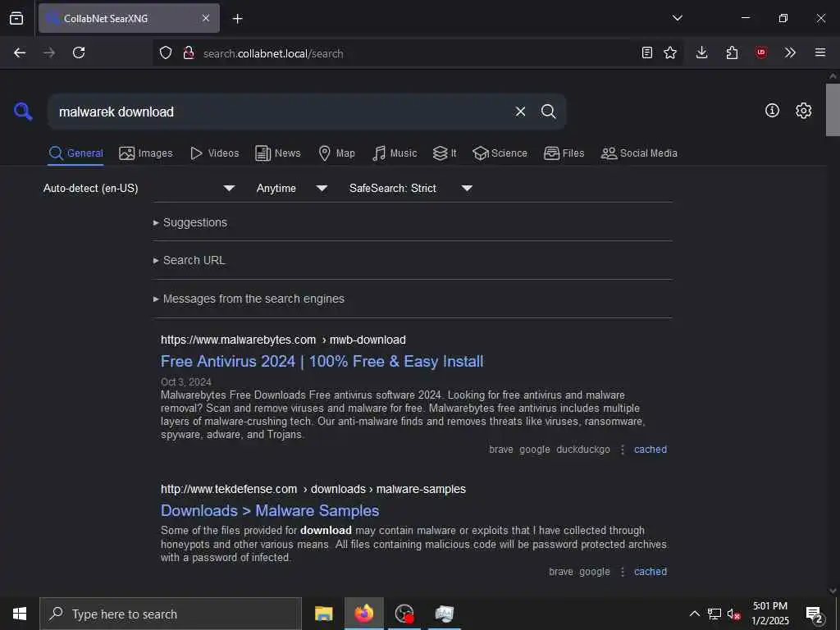Click the tekdefense.com result URL

(313, 489)
